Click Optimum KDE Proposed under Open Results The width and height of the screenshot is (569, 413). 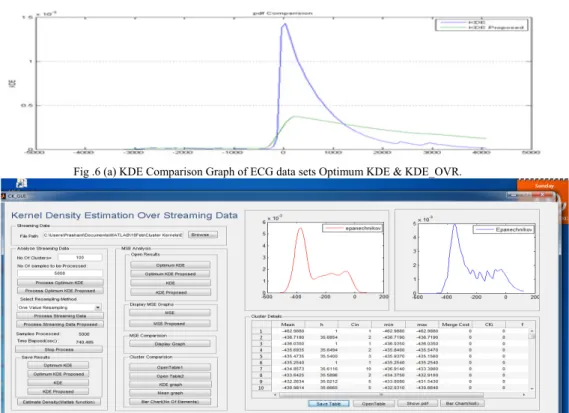coord(170,274)
